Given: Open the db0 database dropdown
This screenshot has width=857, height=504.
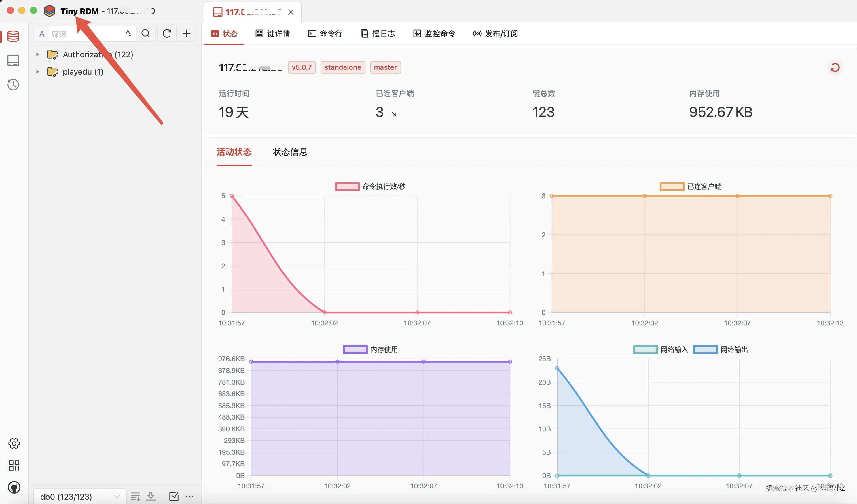Looking at the screenshot, I should [79, 496].
